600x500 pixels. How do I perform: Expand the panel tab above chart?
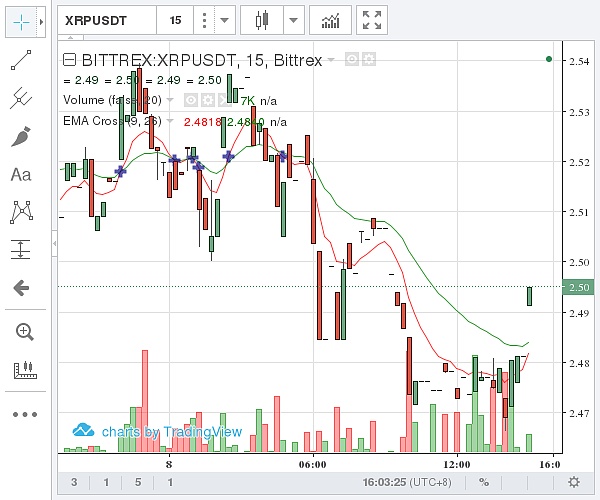point(71,38)
